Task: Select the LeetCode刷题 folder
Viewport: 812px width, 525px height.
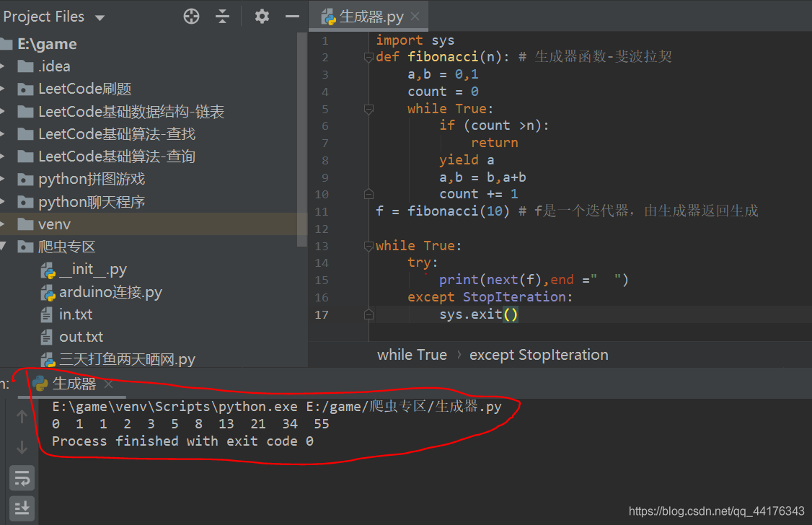Action: pyautogui.click(x=84, y=89)
